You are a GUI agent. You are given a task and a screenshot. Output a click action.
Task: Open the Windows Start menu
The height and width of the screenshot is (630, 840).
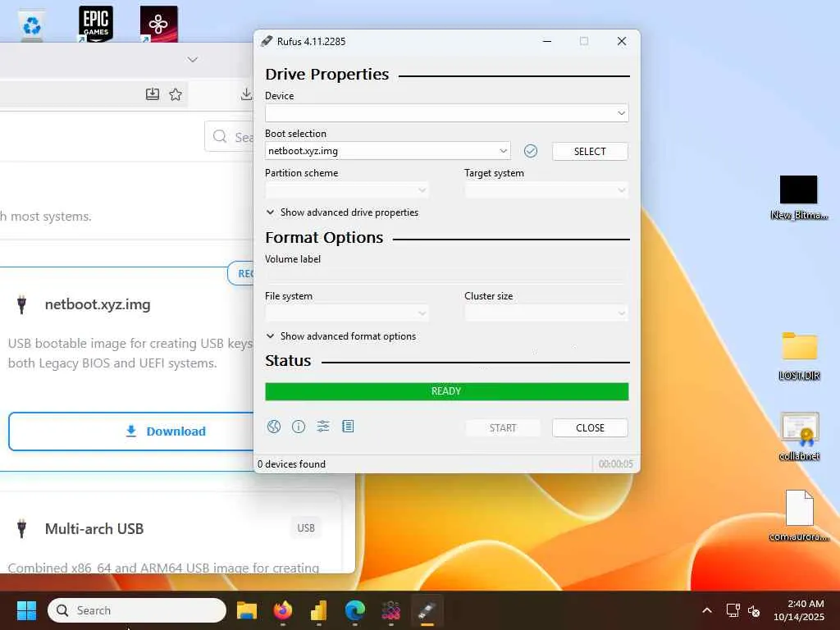(27, 610)
